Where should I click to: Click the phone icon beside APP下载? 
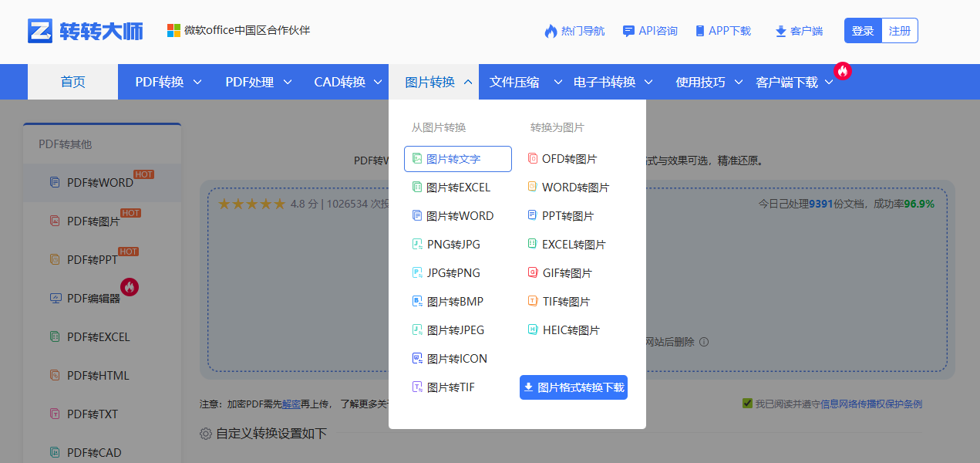(700, 31)
